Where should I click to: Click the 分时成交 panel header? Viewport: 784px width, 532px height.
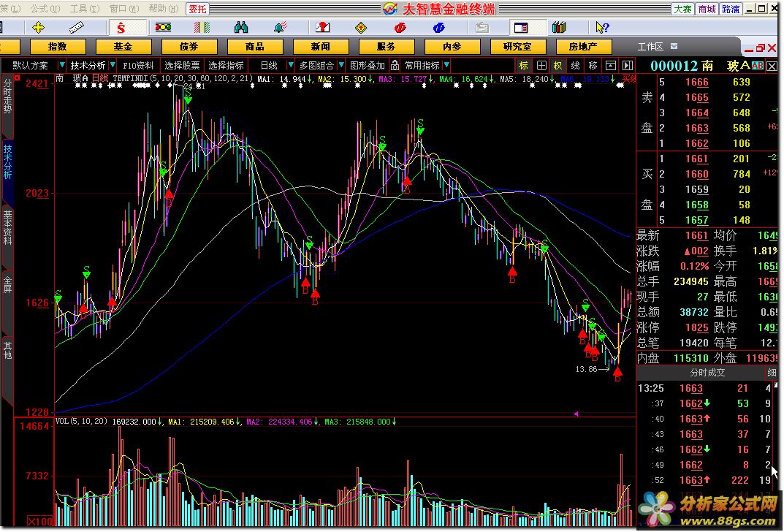pyautogui.click(x=707, y=373)
